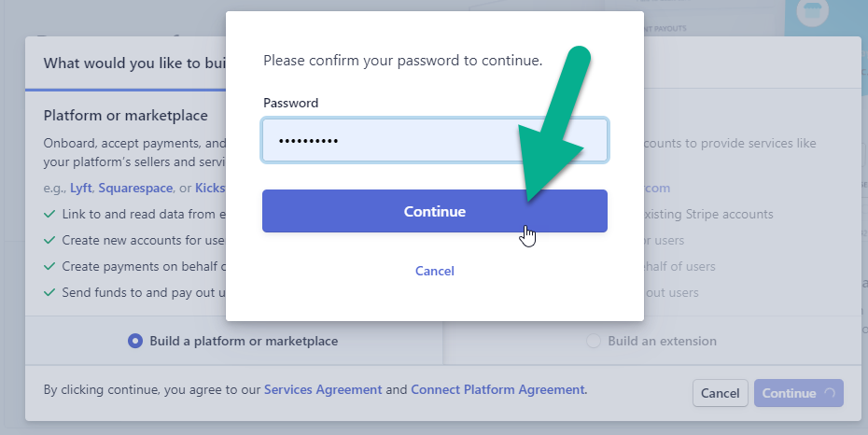Open the Squarespace example link
The height and width of the screenshot is (435, 868).
(x=135, y=189)
